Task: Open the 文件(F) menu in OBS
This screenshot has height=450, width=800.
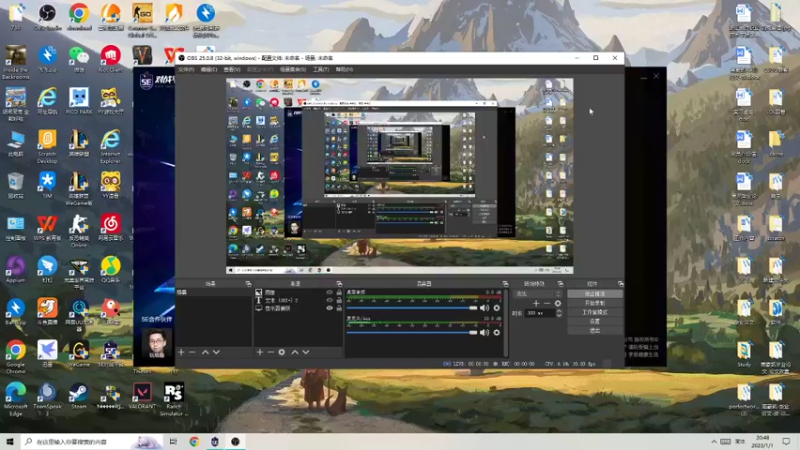Action: 186,69
